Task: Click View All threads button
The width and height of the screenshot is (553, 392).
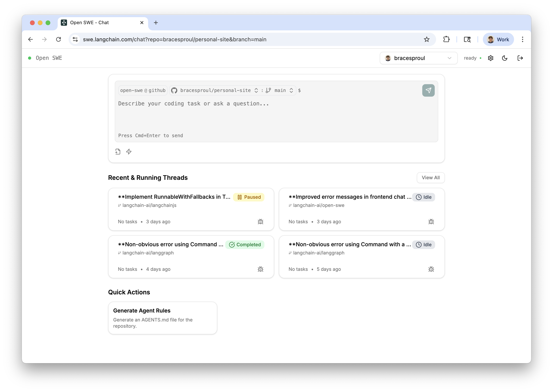Action: click(x=430, y=178)
